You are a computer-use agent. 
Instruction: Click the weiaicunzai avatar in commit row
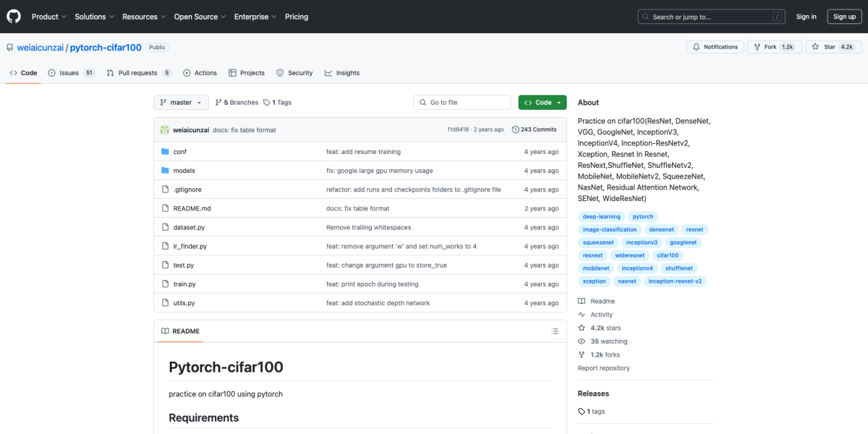pyautogui.click(x=164, y=129)
